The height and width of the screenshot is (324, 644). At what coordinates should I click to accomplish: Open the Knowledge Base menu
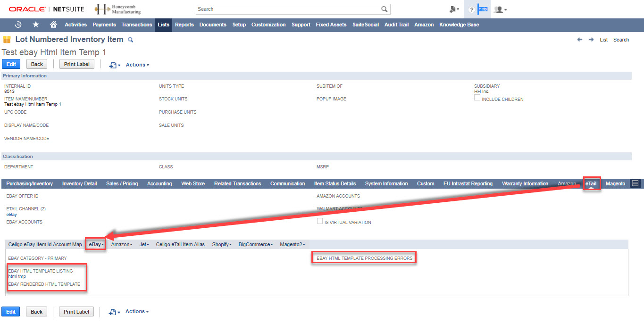459,25
